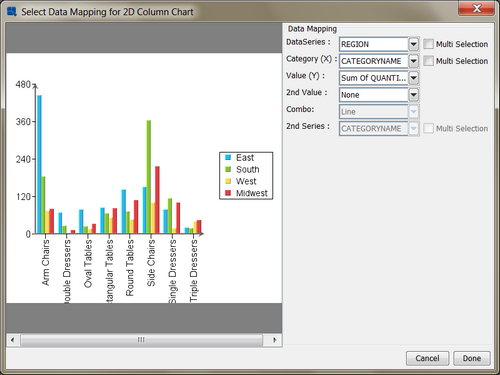This screenshot has height=375, width=500.
Task: Open the DataSeries REGION dropdown arrow
Action: pos(413,44)
